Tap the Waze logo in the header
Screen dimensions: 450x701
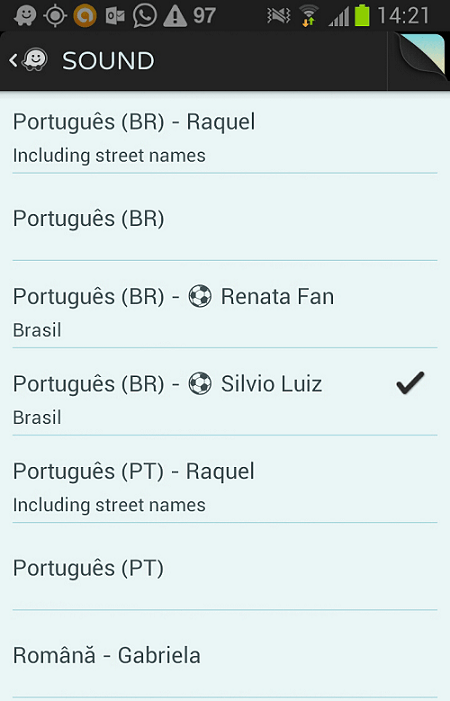(x=35, y=60)
